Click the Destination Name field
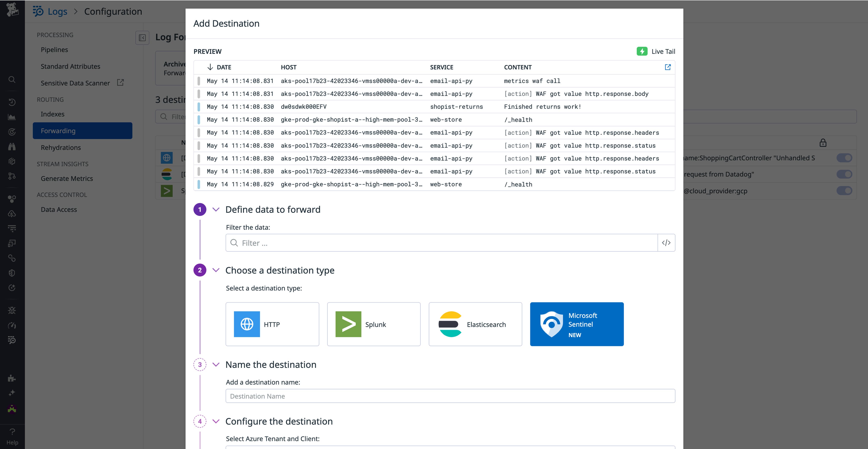868x449 pixels. tap(450, 396)
